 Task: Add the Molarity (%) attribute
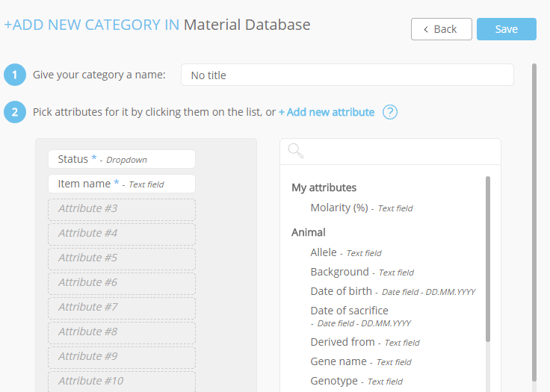[361, 208]
